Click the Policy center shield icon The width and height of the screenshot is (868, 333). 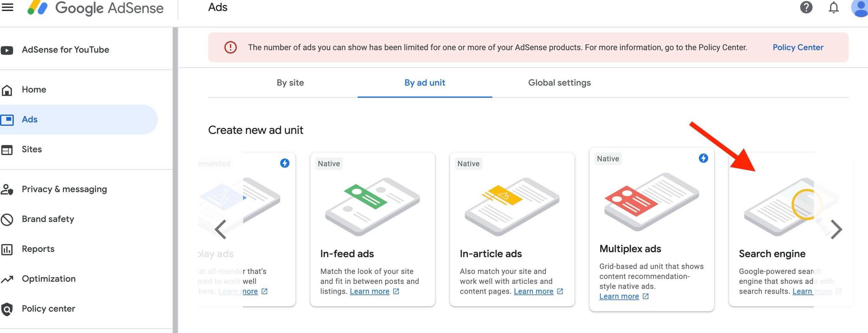click(x=7, y=309)
